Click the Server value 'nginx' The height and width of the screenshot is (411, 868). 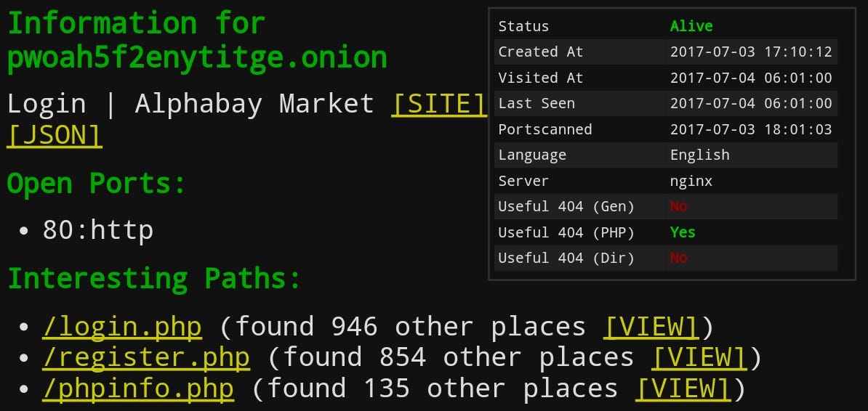(691, 181)
